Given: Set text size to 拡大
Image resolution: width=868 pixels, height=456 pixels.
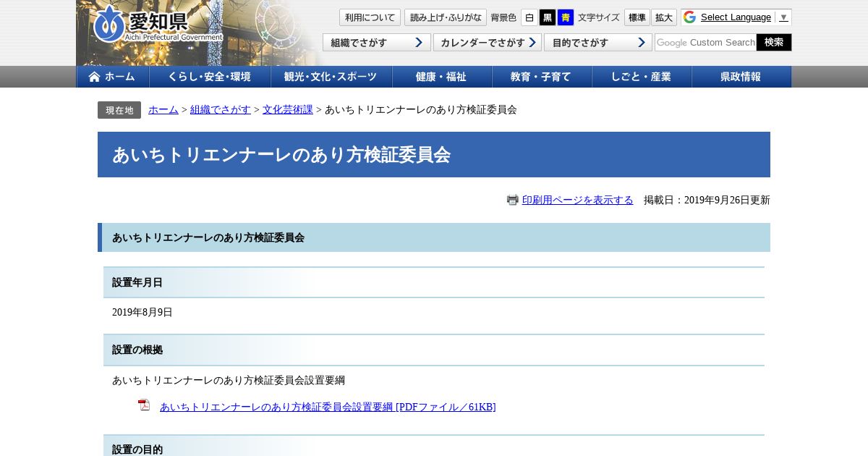Looking at the screenshot, I should tap(664, 17).
